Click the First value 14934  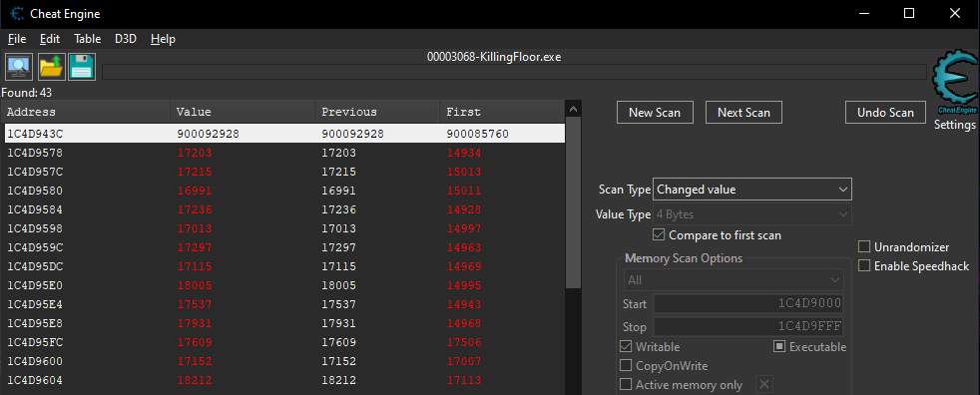click(464, 153)
